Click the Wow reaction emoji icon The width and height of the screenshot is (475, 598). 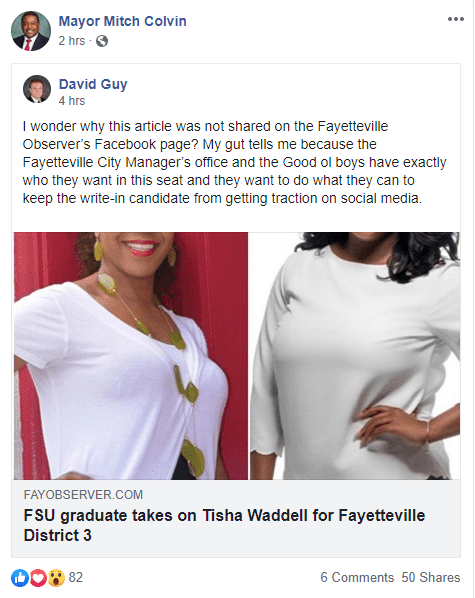56,578
